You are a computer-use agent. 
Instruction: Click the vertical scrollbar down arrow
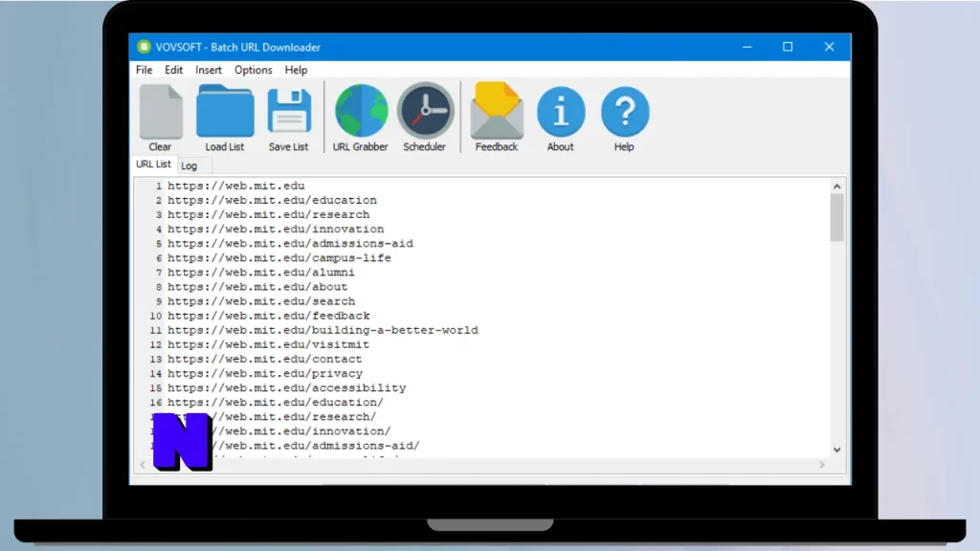[836, 450]
